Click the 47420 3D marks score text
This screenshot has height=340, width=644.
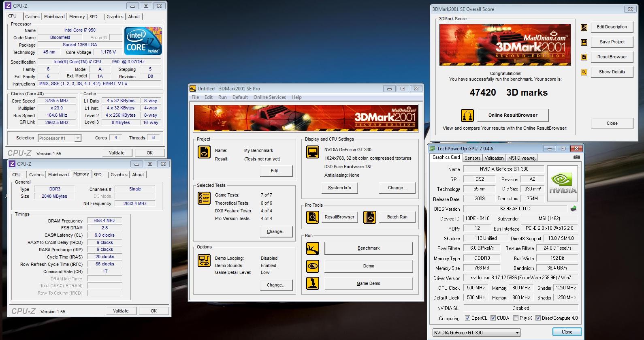pyautogui.click(x=508, y=92)
